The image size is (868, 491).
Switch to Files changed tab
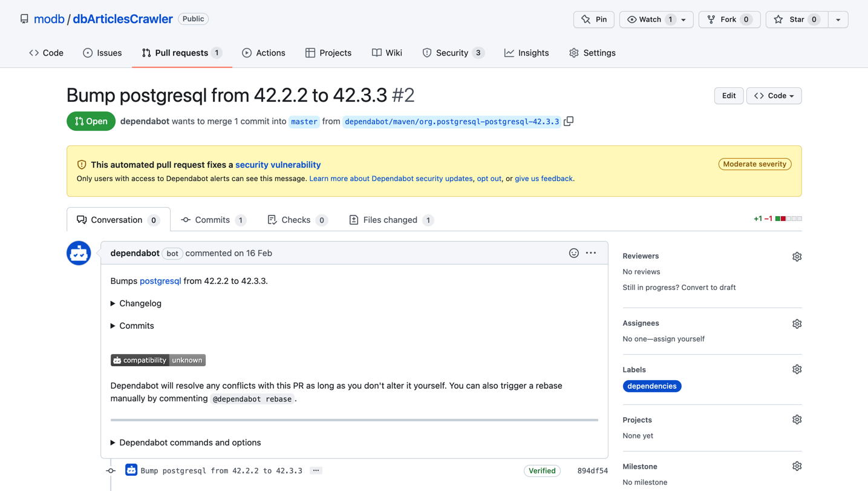tap(391, 220)
